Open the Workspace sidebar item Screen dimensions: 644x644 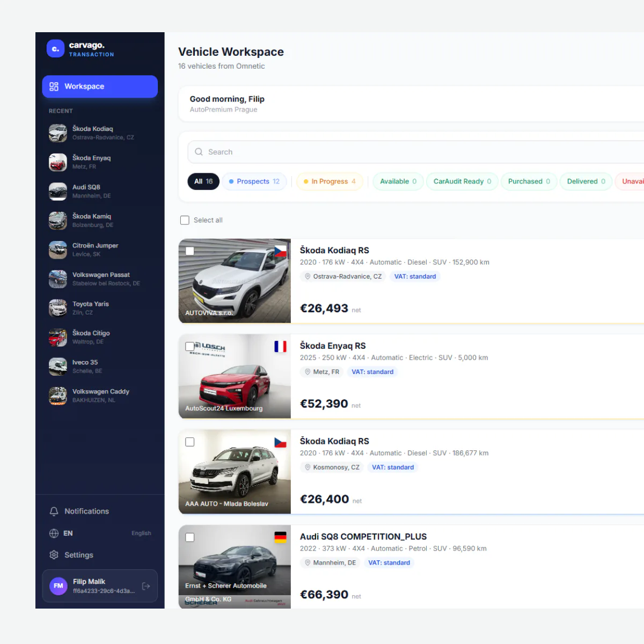point(100,86)
